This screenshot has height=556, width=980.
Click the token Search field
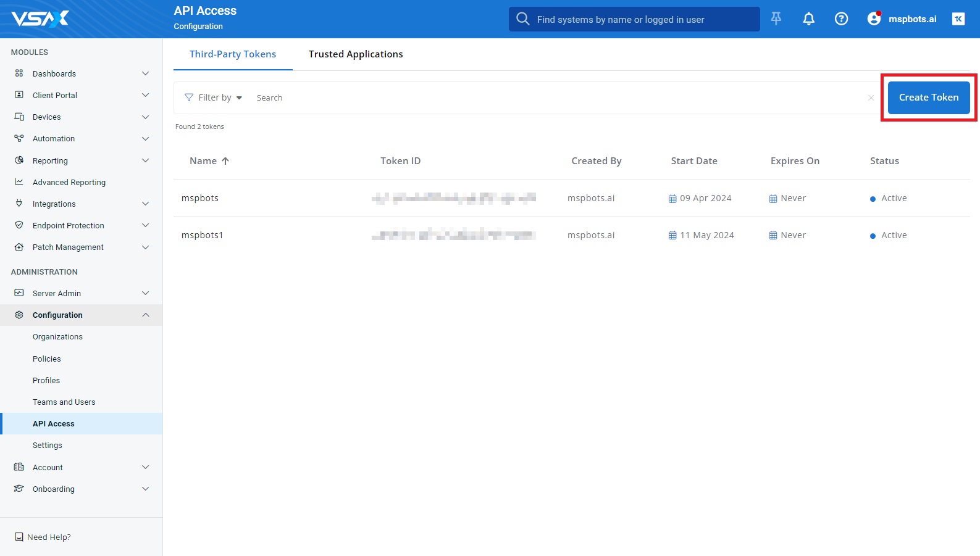pos(556,98)
